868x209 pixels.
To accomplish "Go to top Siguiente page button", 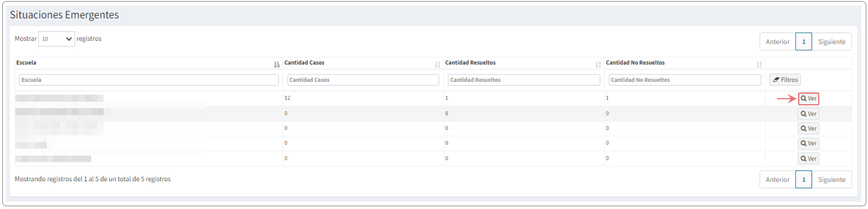I will 832,42.
